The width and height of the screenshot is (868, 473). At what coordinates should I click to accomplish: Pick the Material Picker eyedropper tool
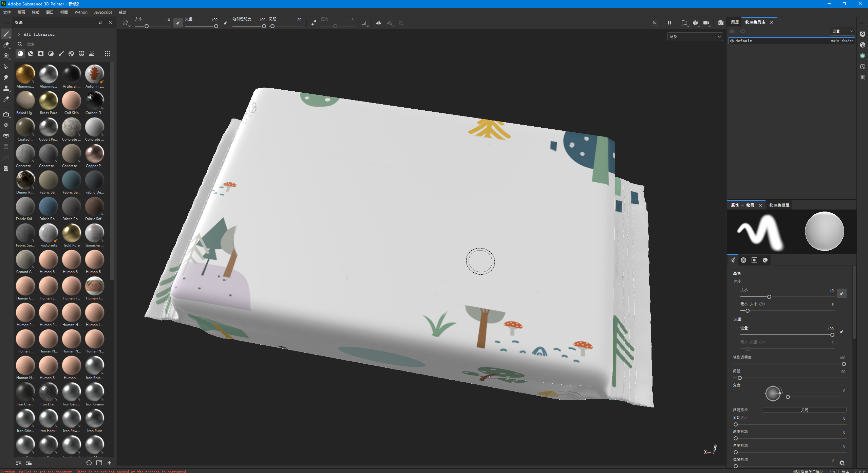pos(6,99)
